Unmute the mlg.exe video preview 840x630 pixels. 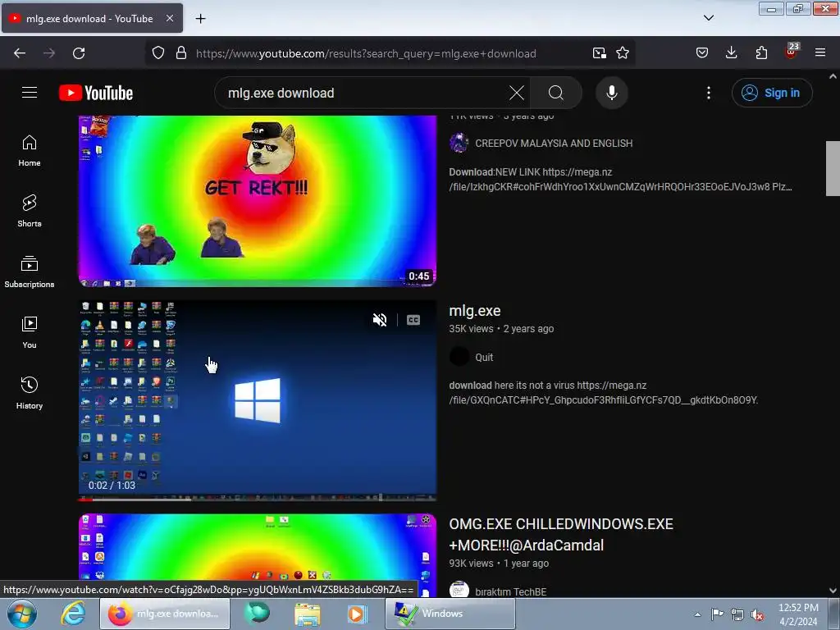380,320
